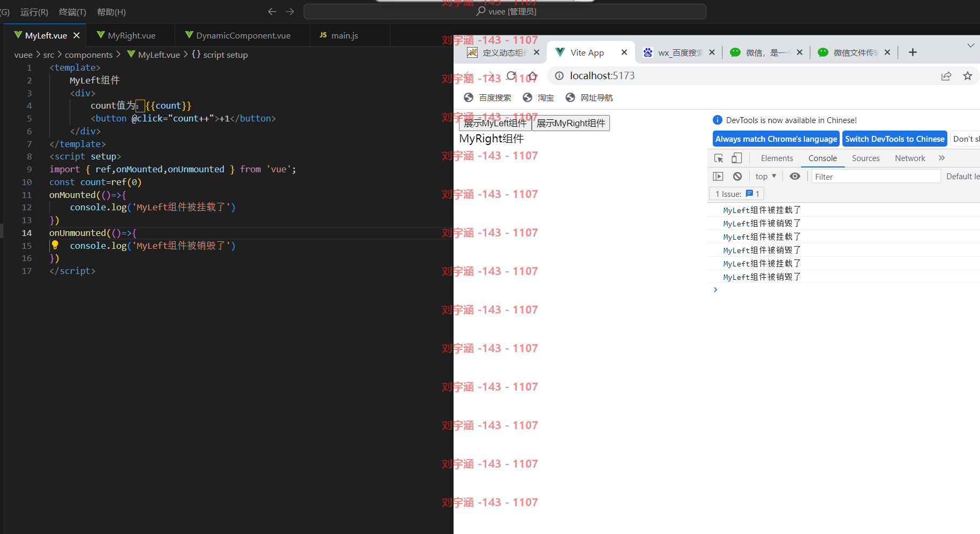This screenshot has height=534, width=980.
Task: Clear the console with the ban icon
Action: [x=737, y=177]
